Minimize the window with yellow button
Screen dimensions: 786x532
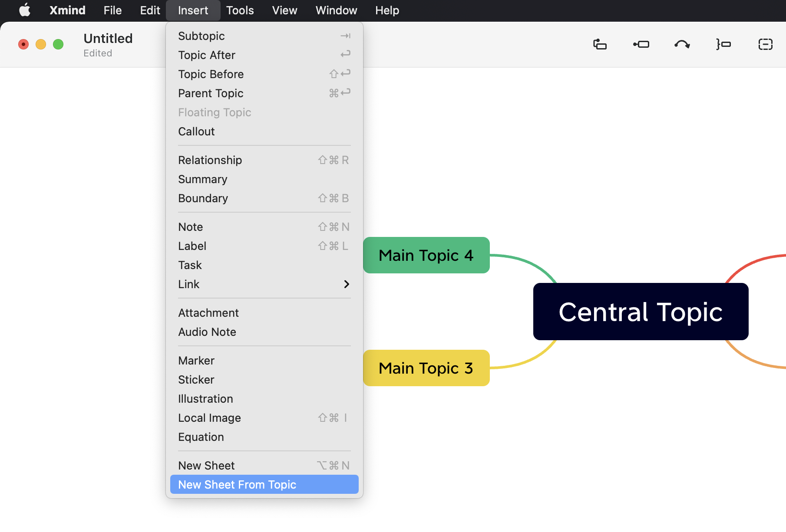(41, 44)
